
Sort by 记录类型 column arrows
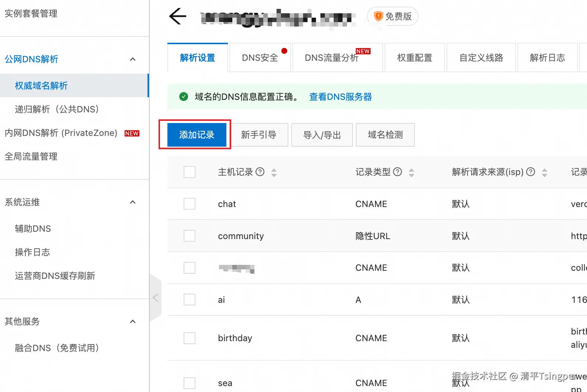click(x=411, y=172)
